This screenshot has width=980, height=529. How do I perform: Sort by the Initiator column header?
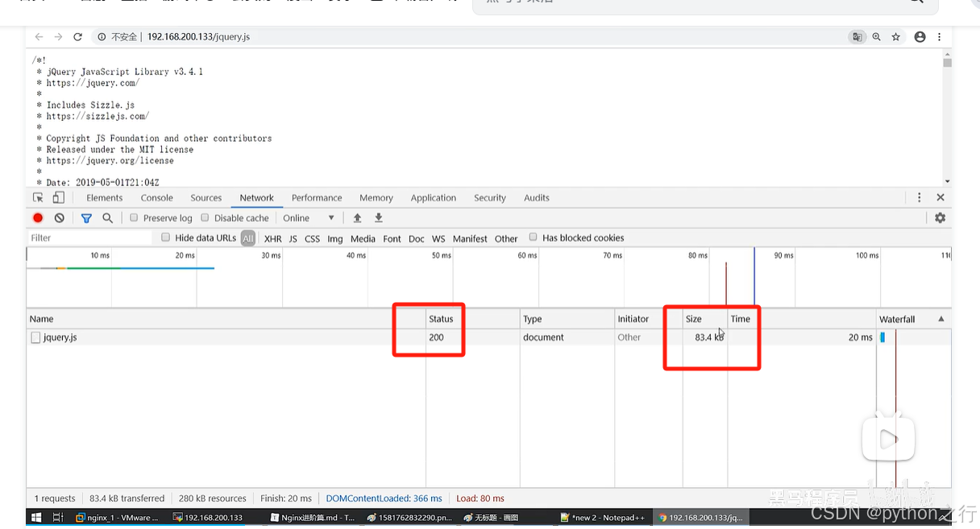click(648, 319)
